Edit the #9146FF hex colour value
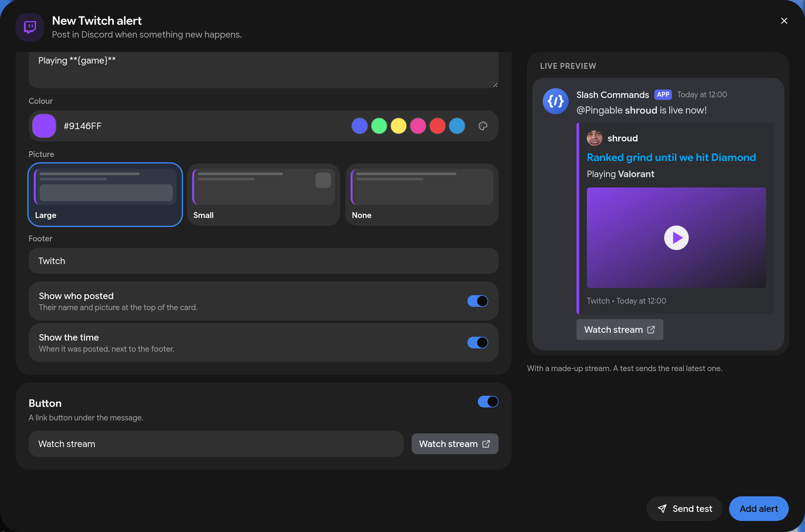The width and height of the screenshot is (805, 532). pyautogui.click(x=83, y=126)
